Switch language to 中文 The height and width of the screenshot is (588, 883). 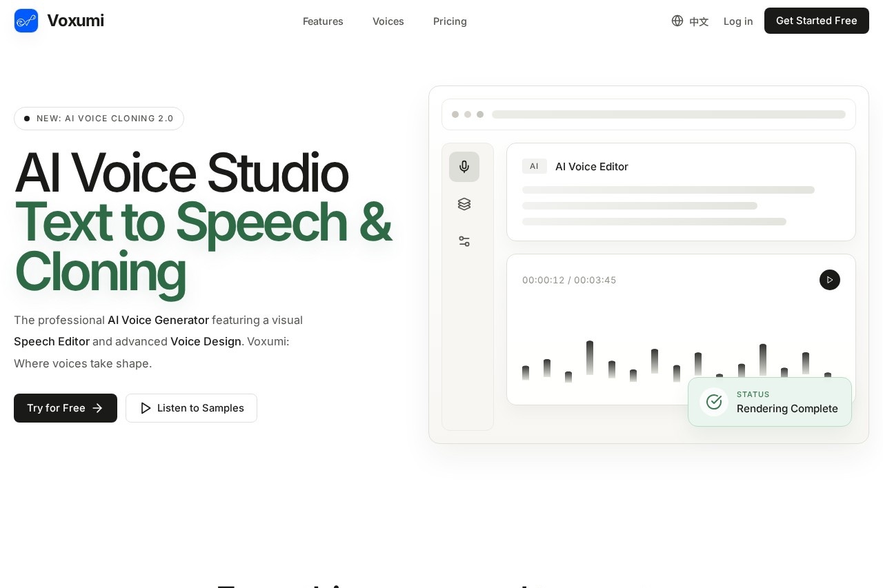[x=699, y=21]
